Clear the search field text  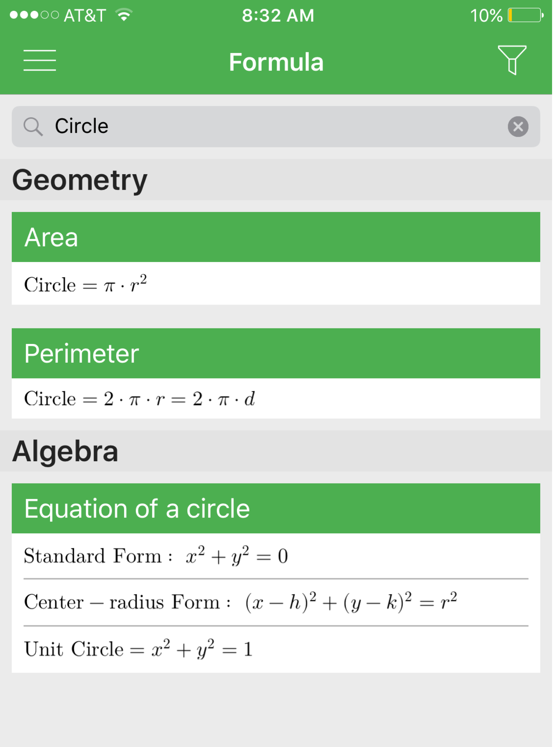click(518, 127)
